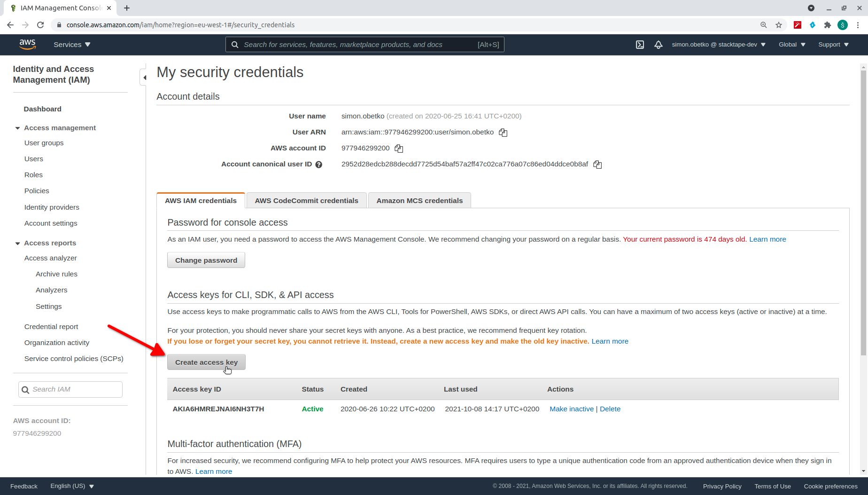Click the Feedback link
The height and width of the screenshot is (495, 868).
point(24,486)
